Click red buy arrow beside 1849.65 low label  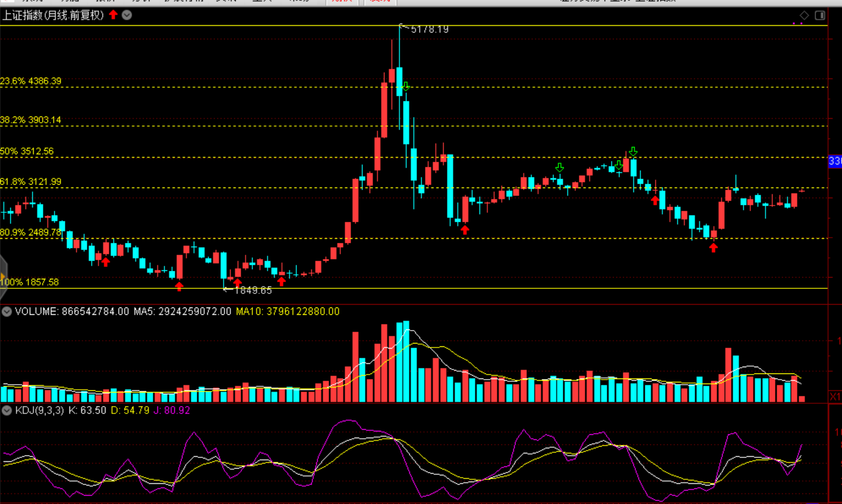tap(237, 282)
